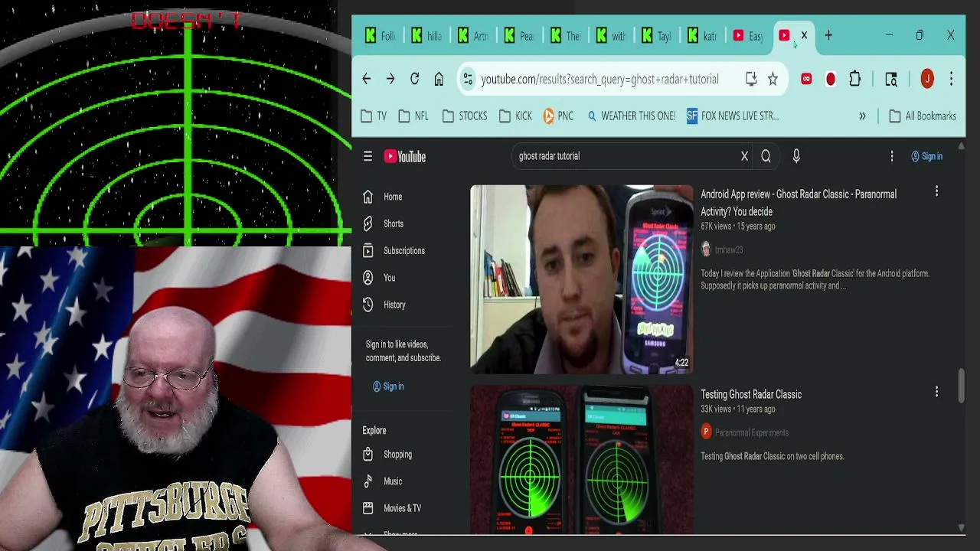Open the red circle recorder extension
Viewport: 980px width, 551px height.
[831, 79]
